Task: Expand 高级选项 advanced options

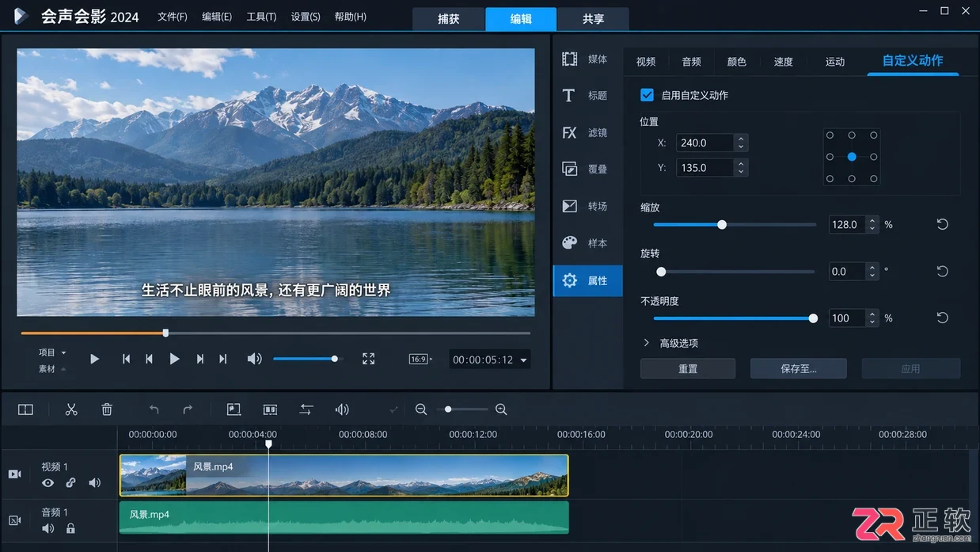Action: point(670,343)
